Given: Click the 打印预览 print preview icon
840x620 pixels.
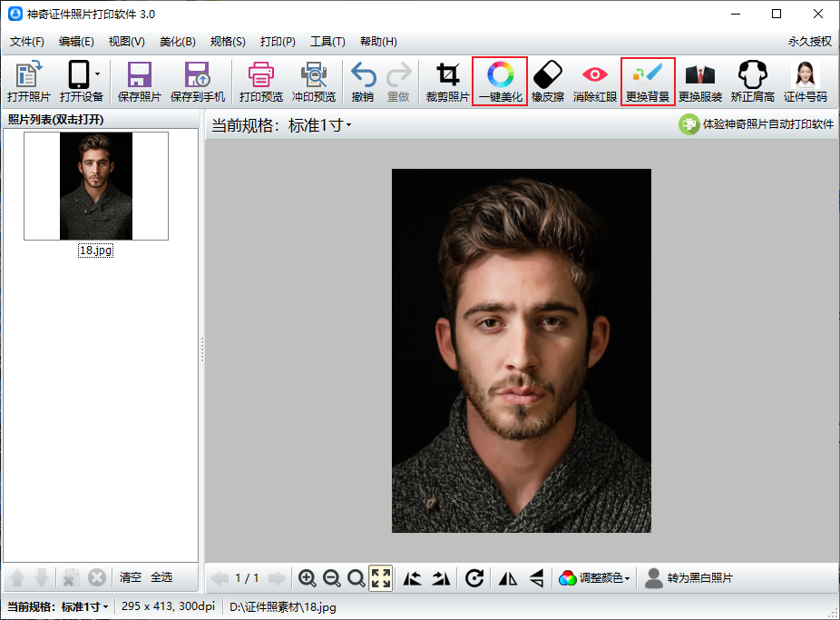Looking at the screenshot, I should pos(261,82).
